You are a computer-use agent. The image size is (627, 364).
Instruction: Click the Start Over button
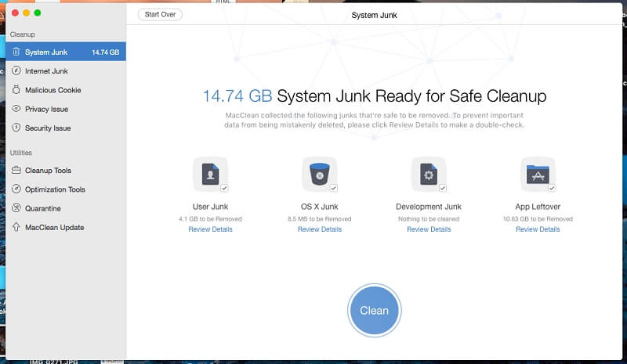(160, 14)
